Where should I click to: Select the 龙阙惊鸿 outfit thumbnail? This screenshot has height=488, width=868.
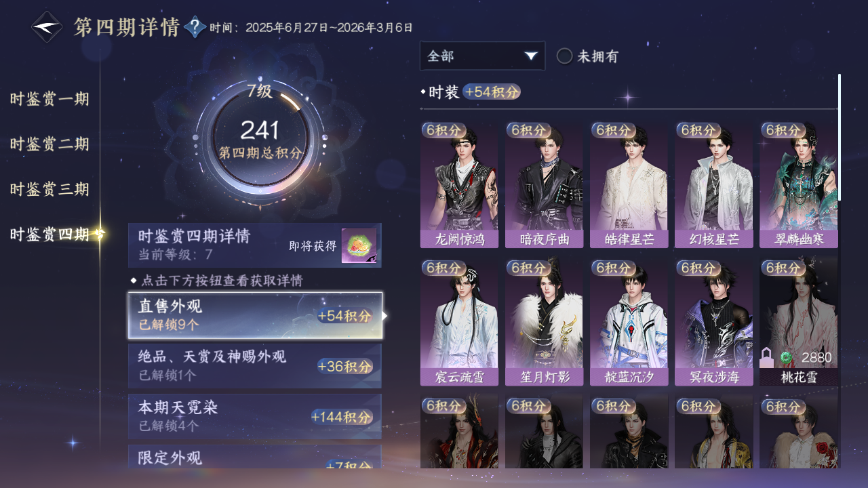click(x=459, y=185)
